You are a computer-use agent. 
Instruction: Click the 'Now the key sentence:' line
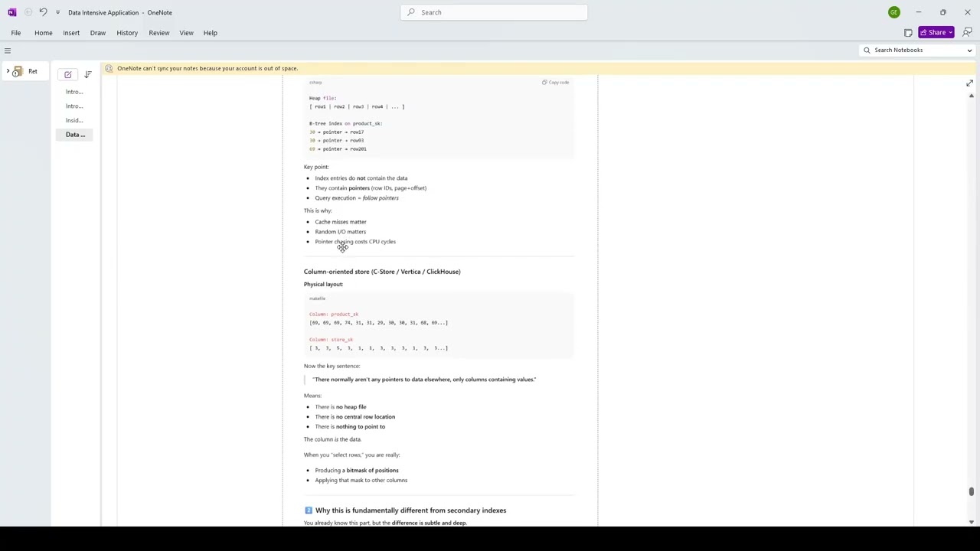[x=332, y=366]
